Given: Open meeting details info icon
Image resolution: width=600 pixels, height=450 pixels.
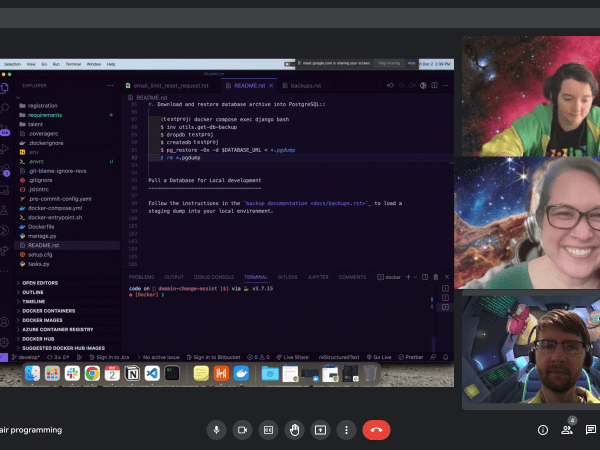Looking at the screenshot, I should [543, 430].
